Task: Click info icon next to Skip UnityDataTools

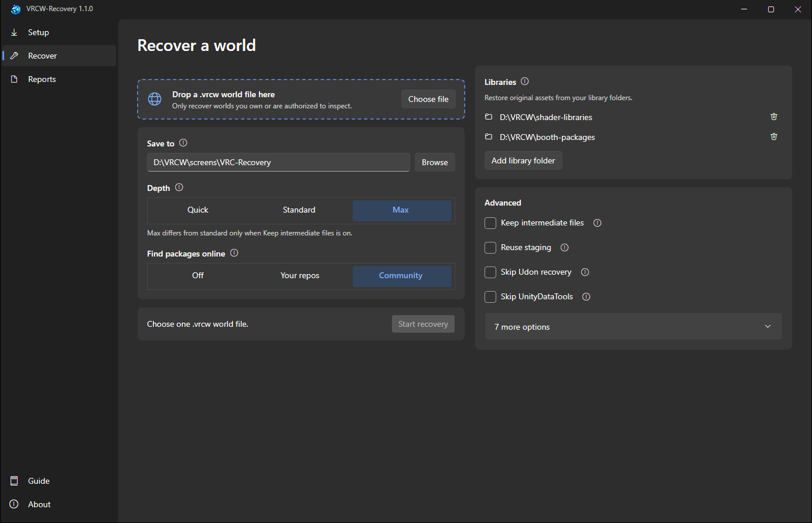Action: [x=586, y=296]
